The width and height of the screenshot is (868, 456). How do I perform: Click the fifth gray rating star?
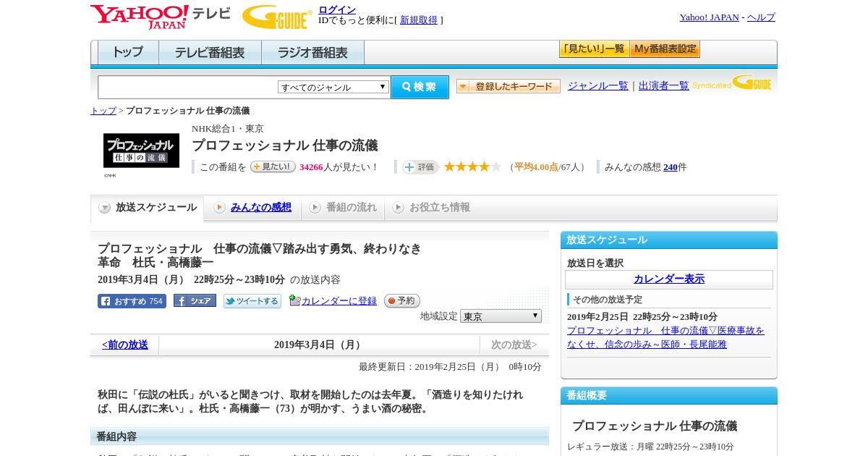click(x=496, y=166)
